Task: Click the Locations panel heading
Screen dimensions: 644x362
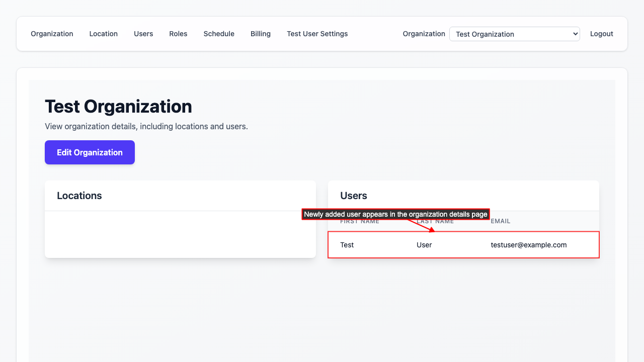Action: pyautogui.click(x=79, y=196)
